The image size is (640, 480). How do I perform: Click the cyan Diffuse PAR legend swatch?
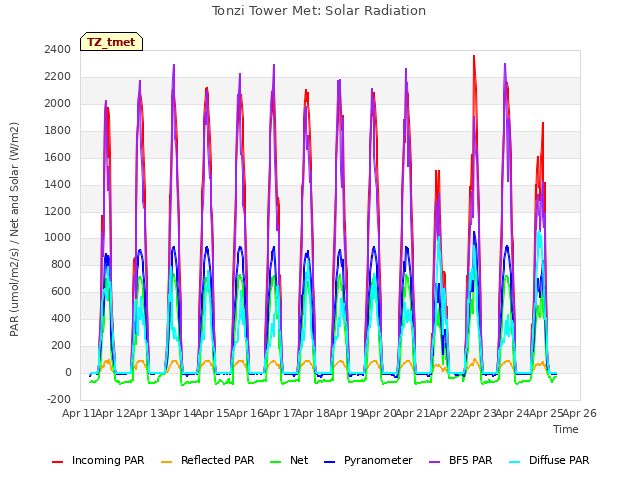[x=515, y=462]
